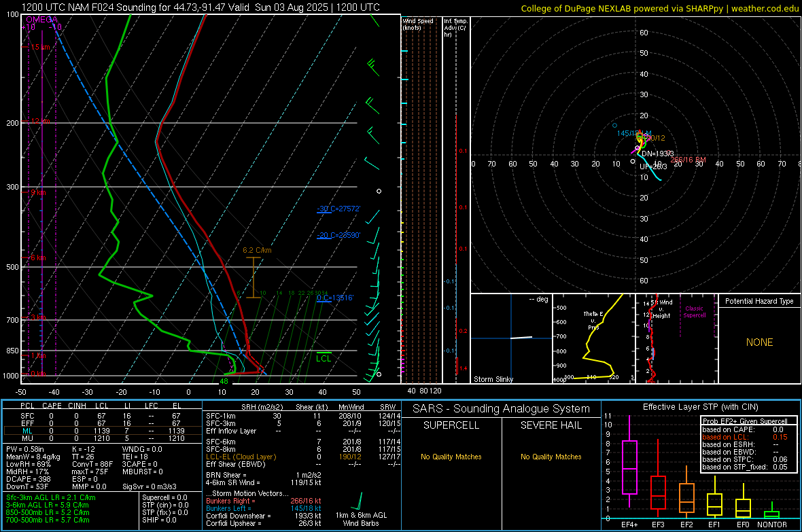Click the LowRH = 69% value
802x532 pixels.
[28, 464]
